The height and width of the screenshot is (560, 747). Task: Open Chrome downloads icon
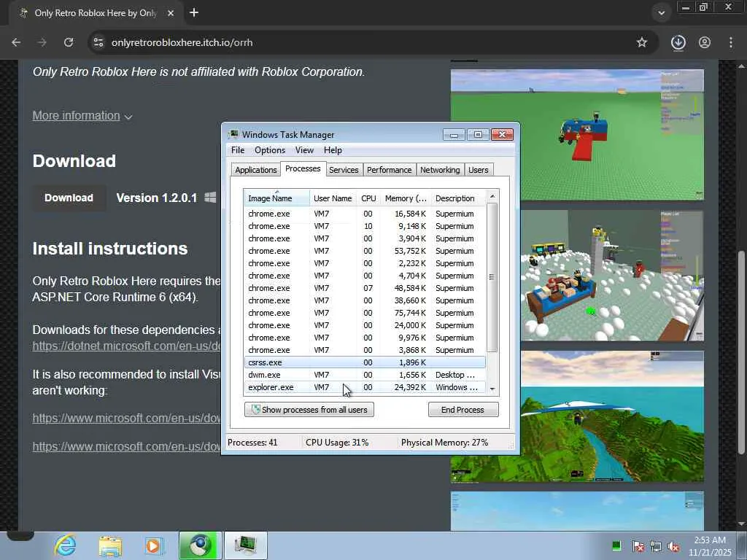click(x=678, y=42)
